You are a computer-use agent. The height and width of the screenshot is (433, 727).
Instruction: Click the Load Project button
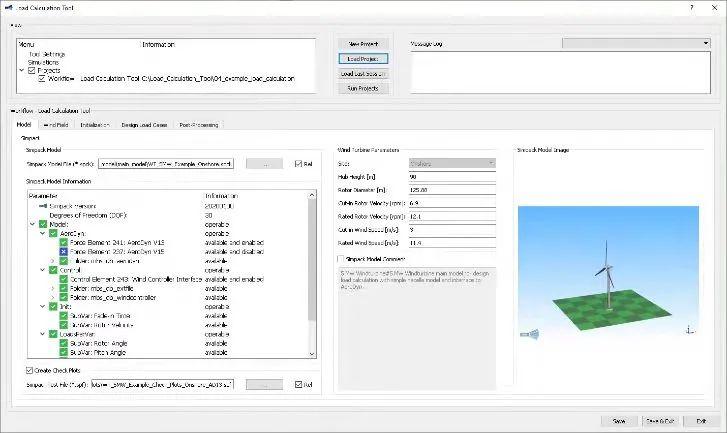coord(363,59)
